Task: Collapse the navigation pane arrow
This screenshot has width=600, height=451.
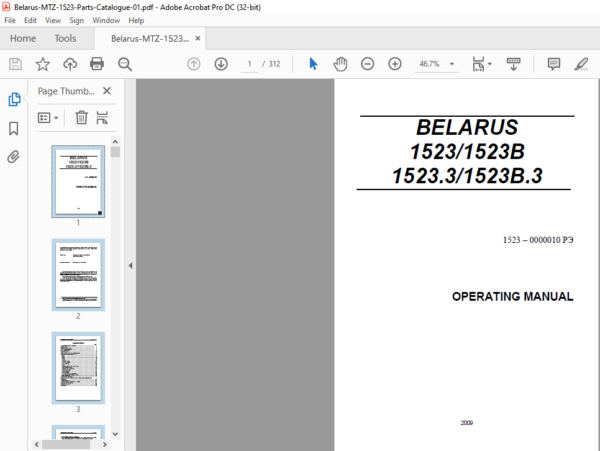Action: coord(130,265)
